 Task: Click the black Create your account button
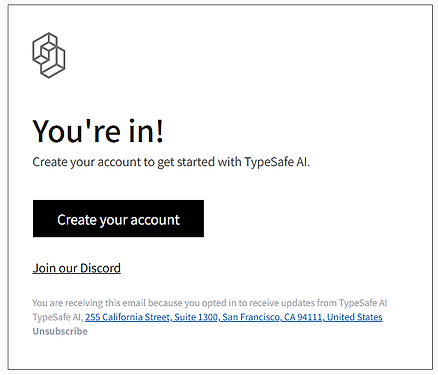tap(118, 219)
